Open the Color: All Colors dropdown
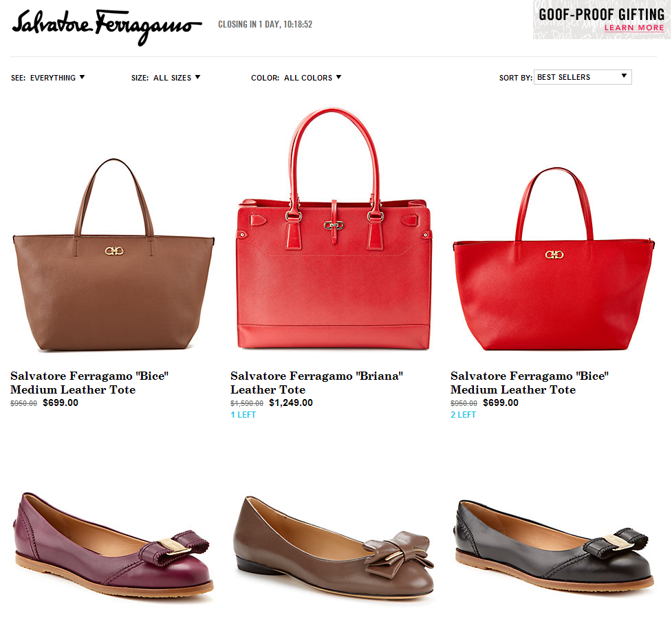 pos(296,78)
